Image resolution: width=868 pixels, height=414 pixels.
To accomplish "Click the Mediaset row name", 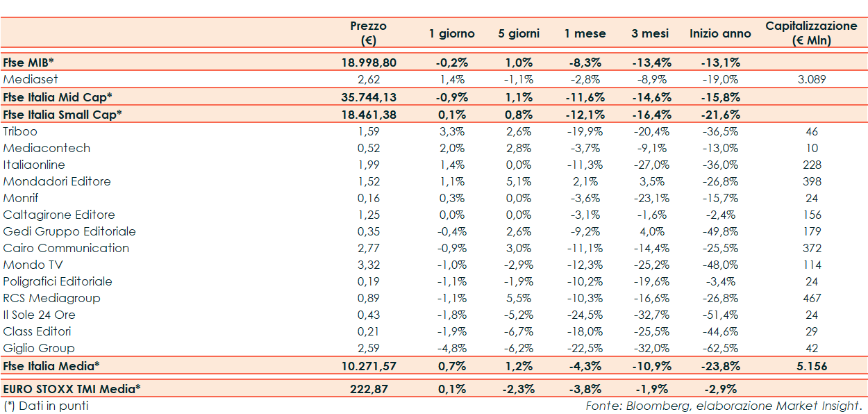I will (27, 79).
